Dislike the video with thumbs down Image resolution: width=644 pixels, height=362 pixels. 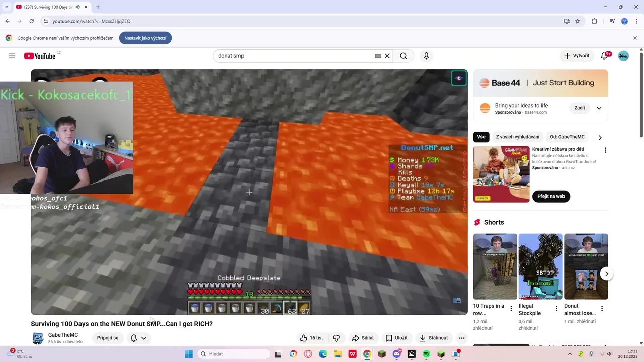tap(336, 338)
